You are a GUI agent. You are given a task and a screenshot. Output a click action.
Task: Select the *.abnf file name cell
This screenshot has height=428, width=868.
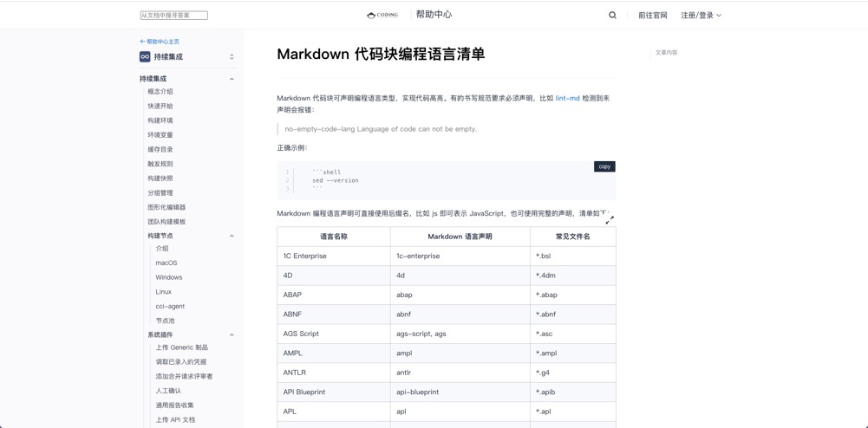[x=573, y=315]
